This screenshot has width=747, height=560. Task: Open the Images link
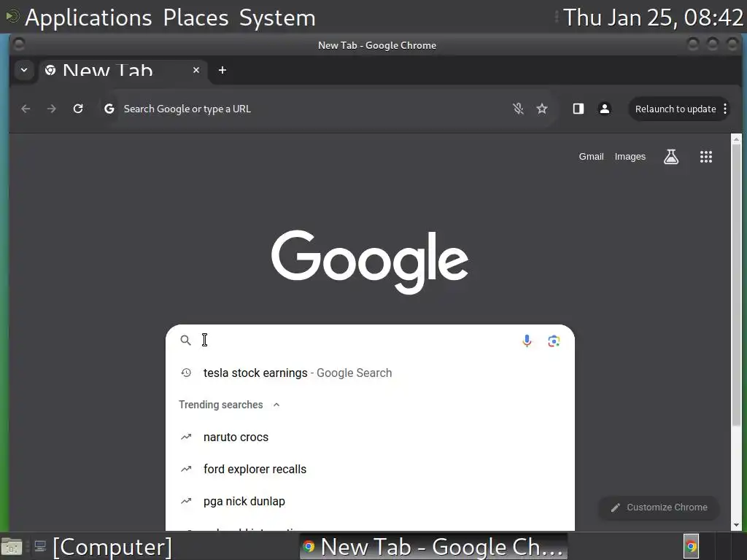tap(630, 157)
